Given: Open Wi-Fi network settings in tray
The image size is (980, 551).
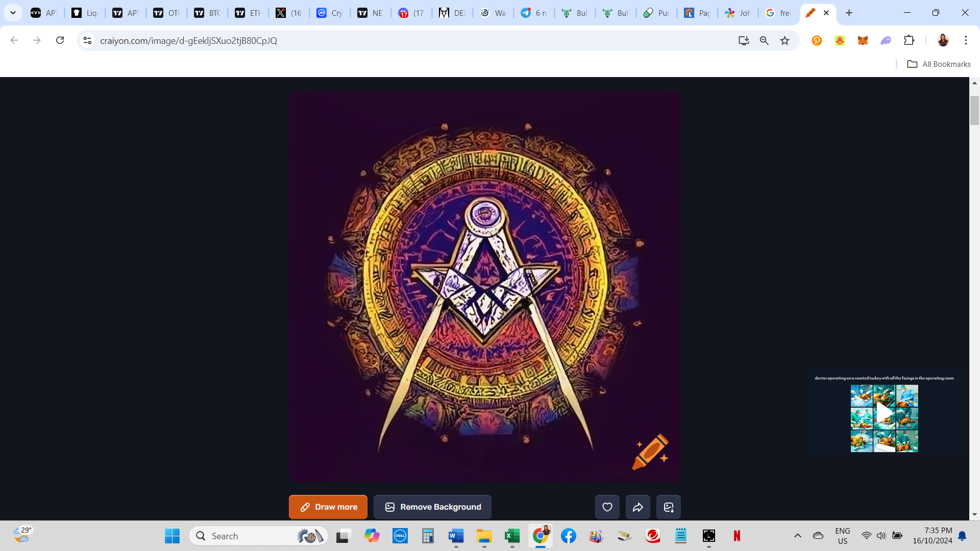Looking at the screenshot, I should click(x=866, y=536).
